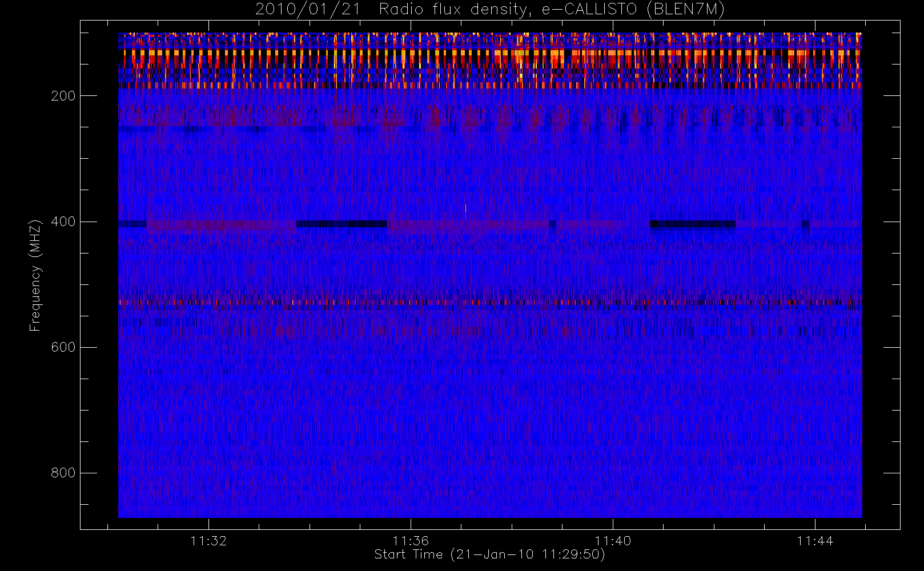924x571 pixels.
Task: Click the date '2010/01/21' in the title
Action: pyautogui.click(x=308, y=10)
